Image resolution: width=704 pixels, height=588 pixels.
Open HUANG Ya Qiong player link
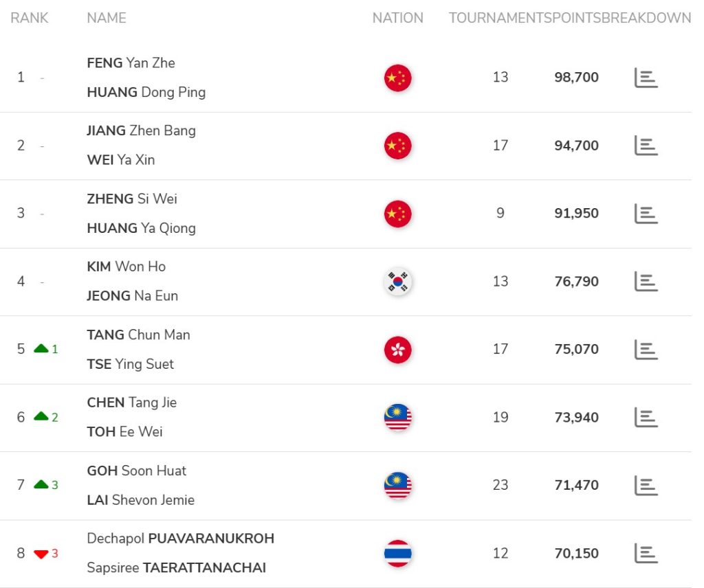pos(142,228)
